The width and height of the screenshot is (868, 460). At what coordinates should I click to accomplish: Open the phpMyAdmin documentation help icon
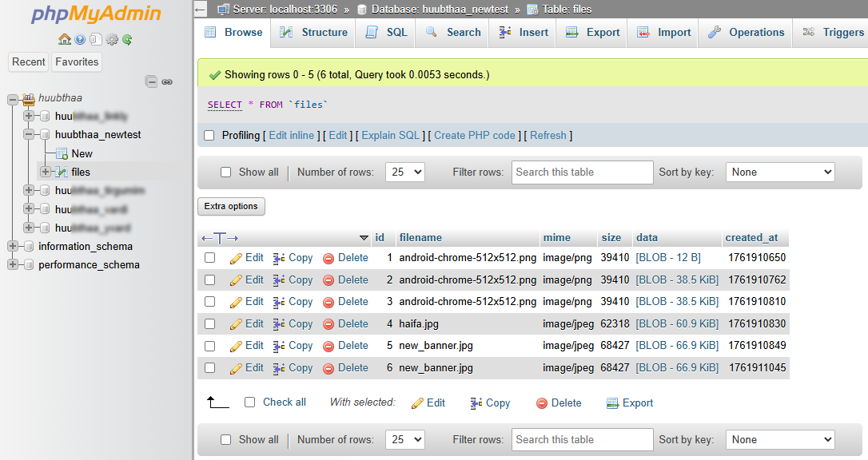click(x=80, y=39)
